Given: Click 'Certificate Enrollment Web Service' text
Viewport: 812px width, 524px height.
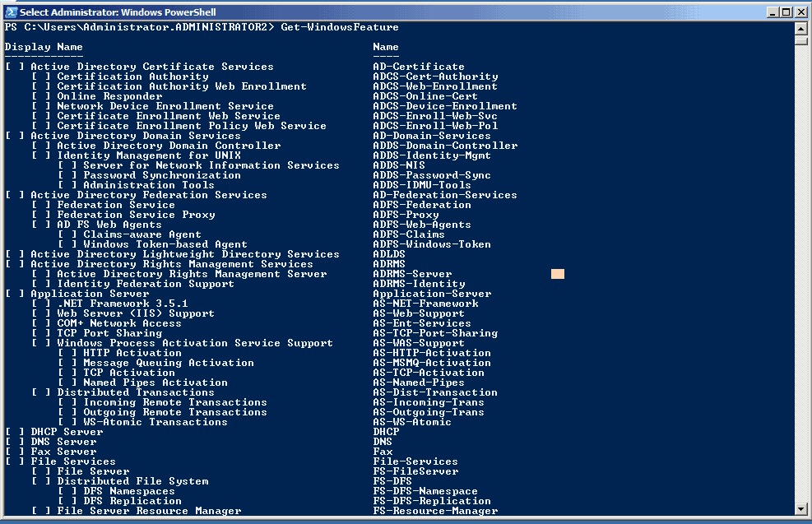Looking at the screenshot, I should (169, 116).
